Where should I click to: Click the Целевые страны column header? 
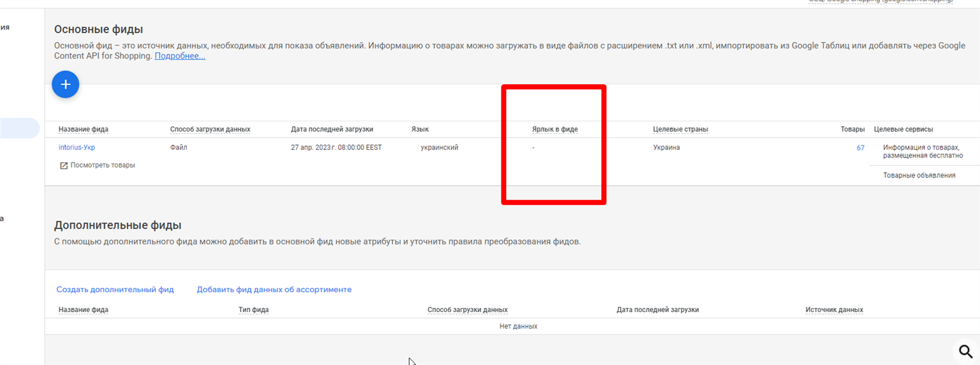[681, 130]
